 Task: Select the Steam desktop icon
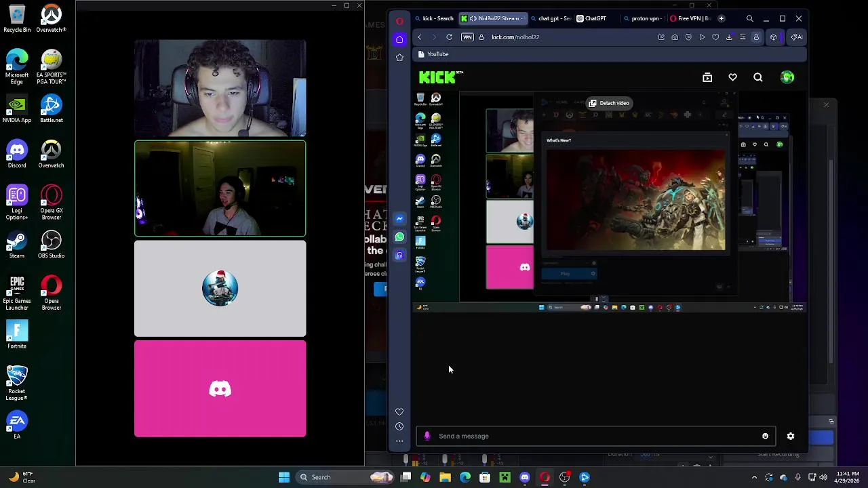(x=17, y=245)
